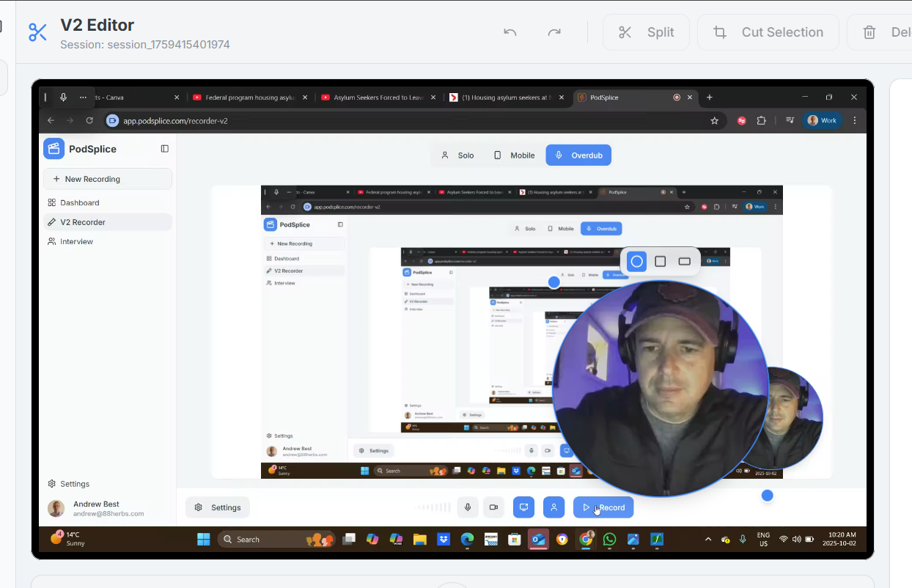912x588 pixels.
Task: Click the PodSplice logo in the sidebar
Action: (x=54, y=148)
